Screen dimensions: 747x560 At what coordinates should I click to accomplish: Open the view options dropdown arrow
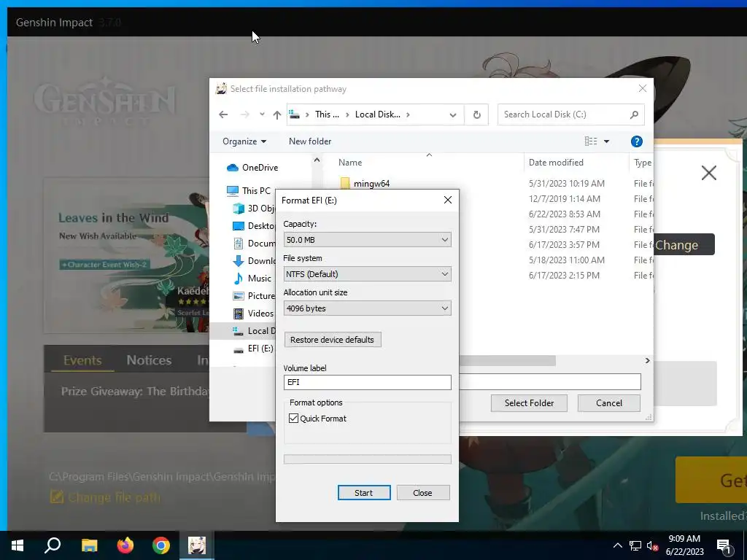[606, 141]
